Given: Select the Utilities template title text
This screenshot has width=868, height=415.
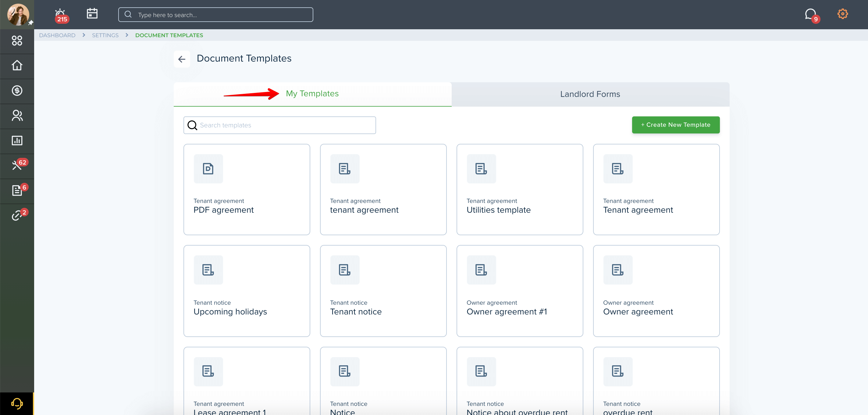Looking at the screenshot, I should point(498,210).
